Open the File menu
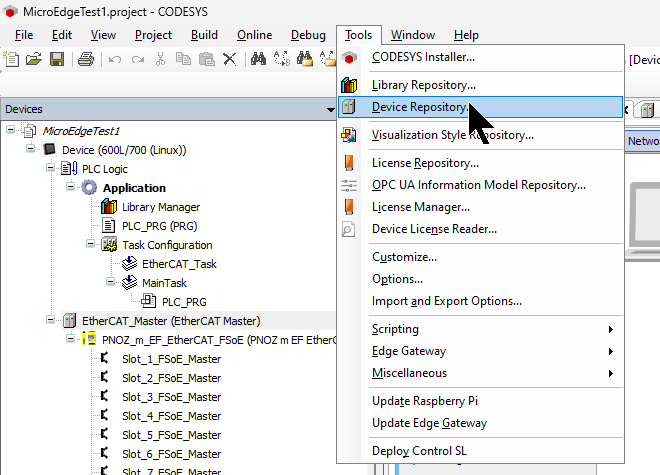Screen dimensions: 660x475 (x=24, y=35)
